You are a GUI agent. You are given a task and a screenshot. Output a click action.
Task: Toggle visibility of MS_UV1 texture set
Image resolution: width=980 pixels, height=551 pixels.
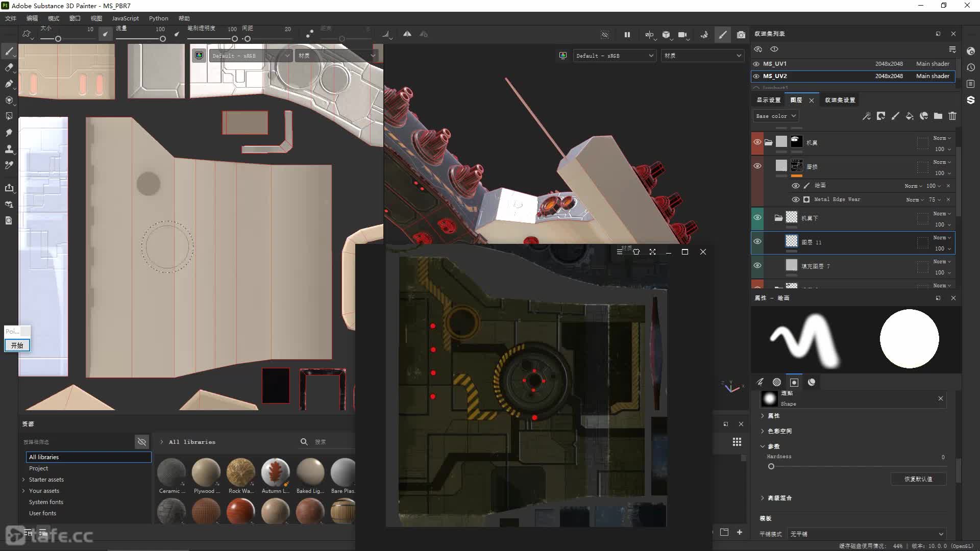tap(756, 64)
